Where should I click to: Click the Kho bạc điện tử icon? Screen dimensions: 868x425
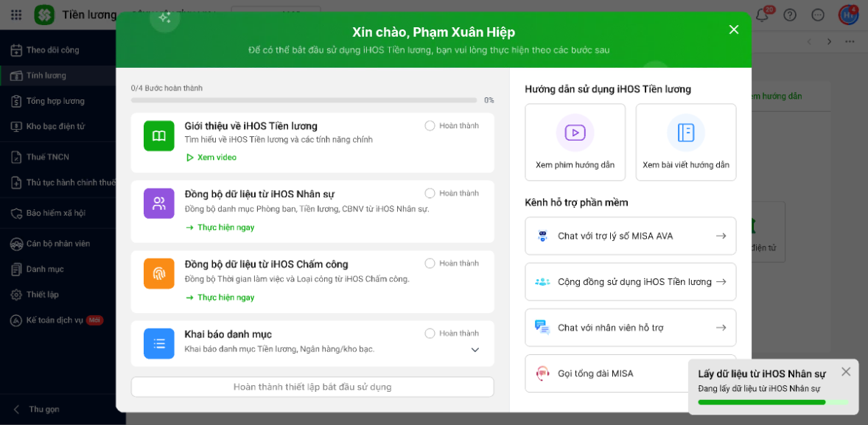(x=16, y=127)
